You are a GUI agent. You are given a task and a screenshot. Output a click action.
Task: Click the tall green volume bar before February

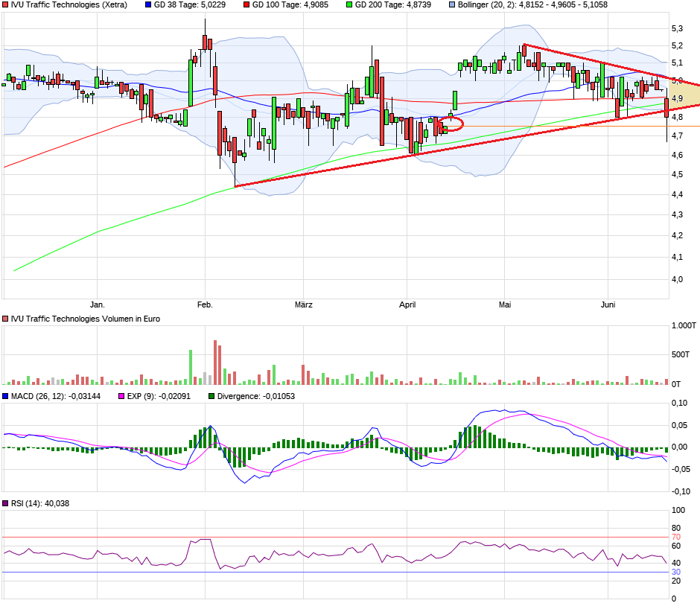coord(191,367)
